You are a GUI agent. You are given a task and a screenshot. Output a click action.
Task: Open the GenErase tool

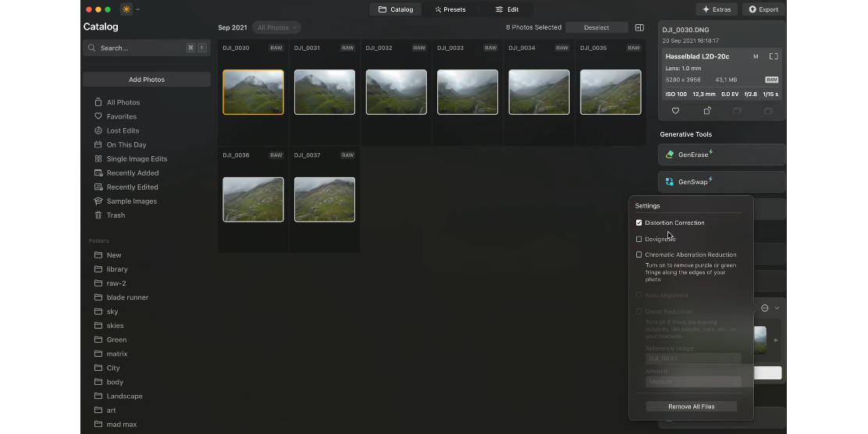[721, 155]
